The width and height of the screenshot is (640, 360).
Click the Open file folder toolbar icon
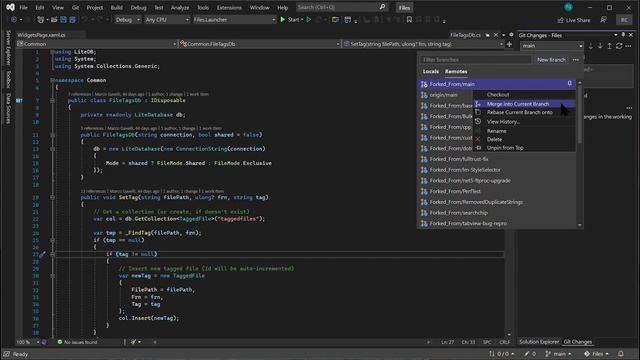54,19
